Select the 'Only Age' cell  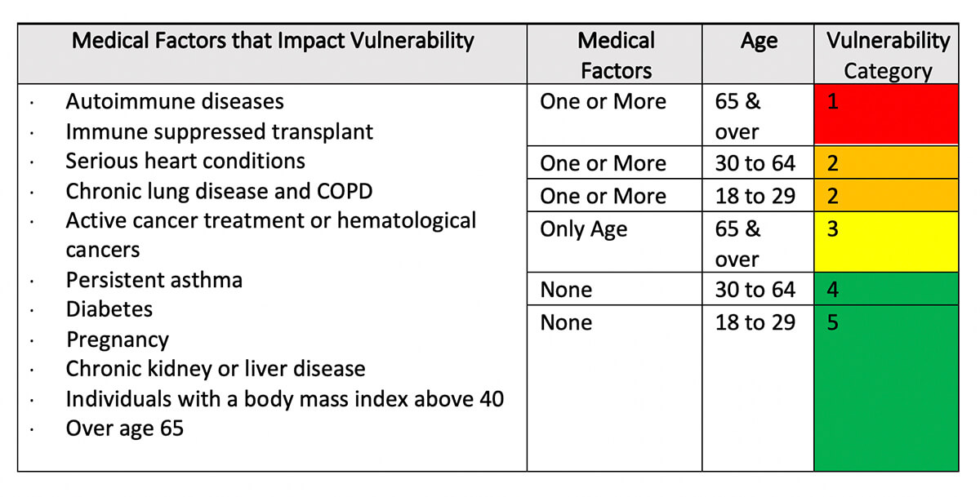click(x=583, y=229)
